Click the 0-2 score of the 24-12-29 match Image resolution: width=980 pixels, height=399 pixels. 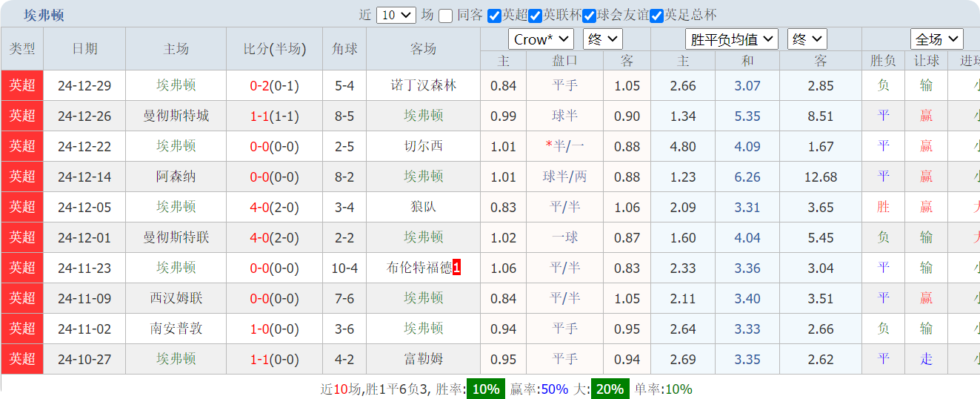(259, 86)
